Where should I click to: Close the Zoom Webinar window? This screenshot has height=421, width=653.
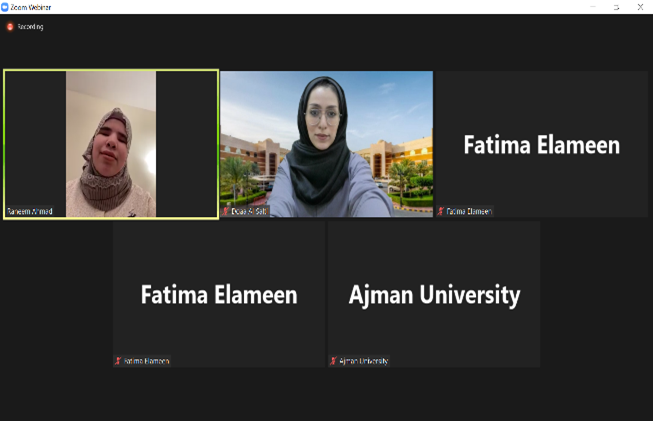[x=641, y=7]
